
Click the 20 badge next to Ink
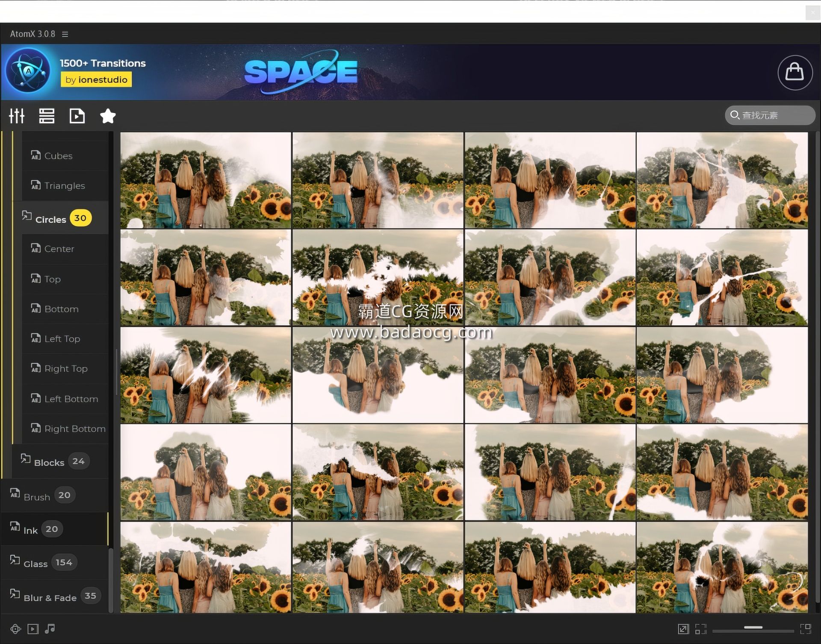52,529
